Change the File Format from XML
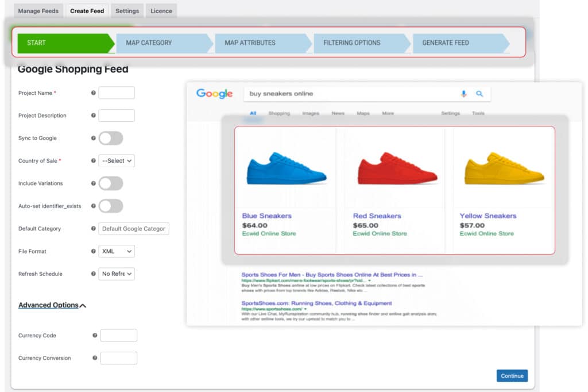The width and height of the screenshot is (588, 392). pyautogui.click(x=117, y=251)
